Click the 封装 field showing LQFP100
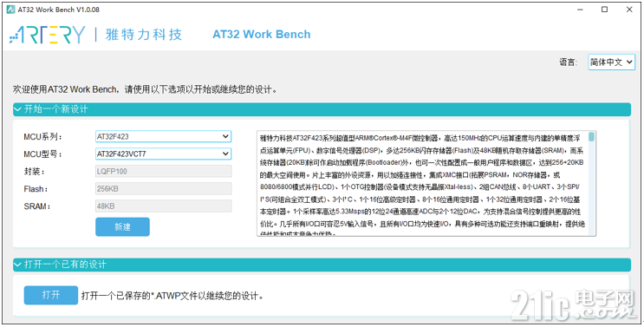Screen dimensions: 644x327 (x=164, y=171)
